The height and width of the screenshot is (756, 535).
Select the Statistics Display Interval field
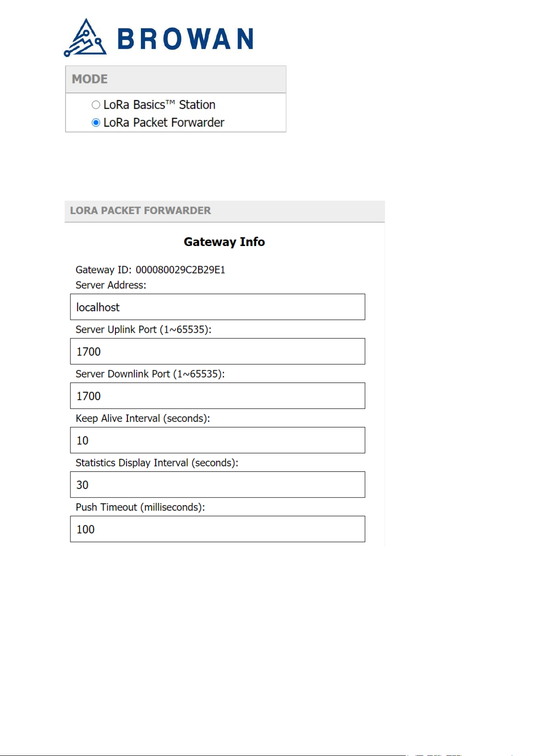click(x=218, y=485)
